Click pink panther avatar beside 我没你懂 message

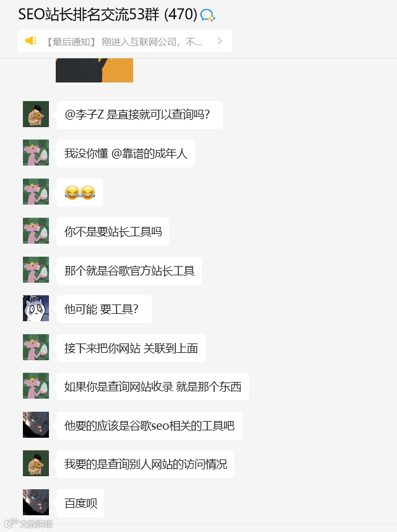pyautogui.click(x=36, y=153)
